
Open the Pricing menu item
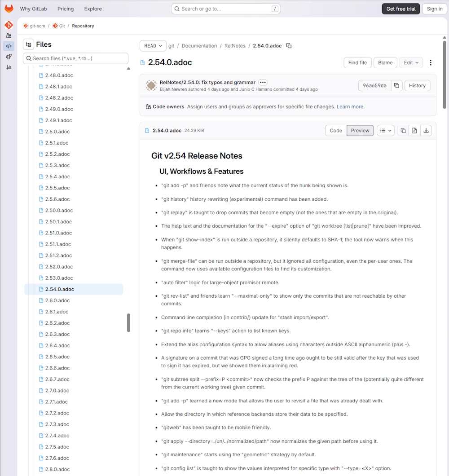click(x=66, y=9)
